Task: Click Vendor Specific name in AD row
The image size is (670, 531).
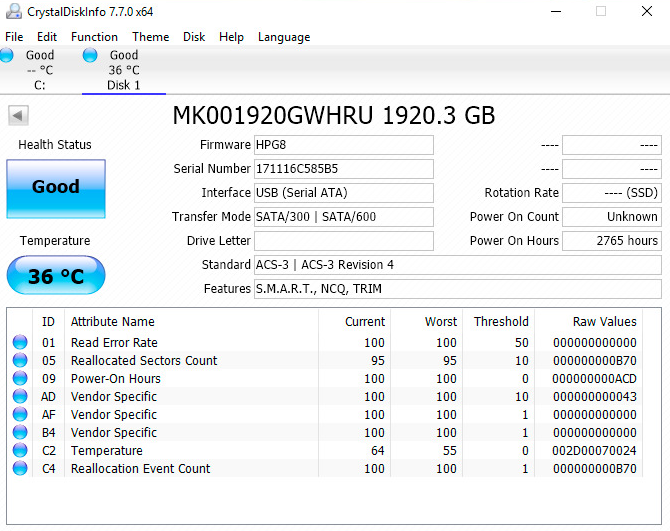Action: [x=114, y=397]
